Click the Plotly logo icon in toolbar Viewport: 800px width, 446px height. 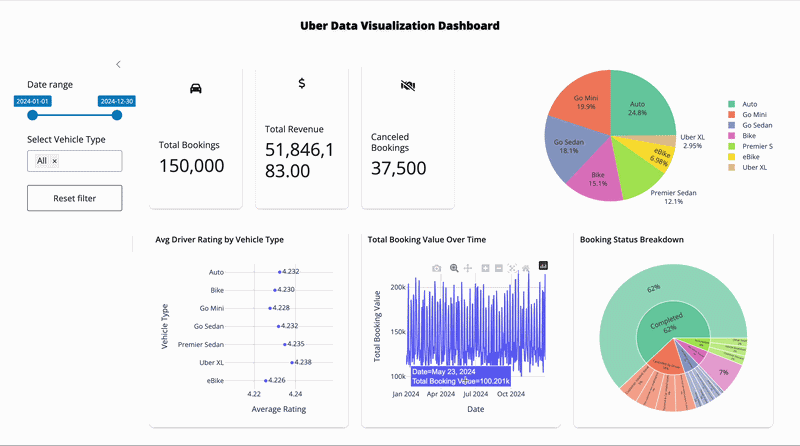pos(544,266)
